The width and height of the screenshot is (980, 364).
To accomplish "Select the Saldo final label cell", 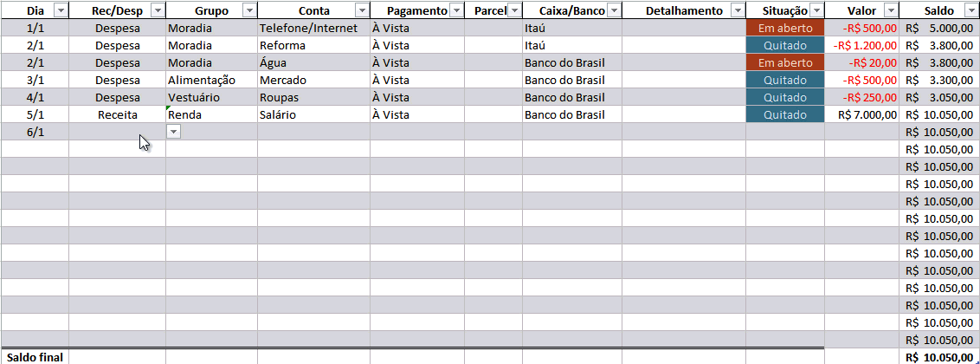I will click(x=35, y=357).
